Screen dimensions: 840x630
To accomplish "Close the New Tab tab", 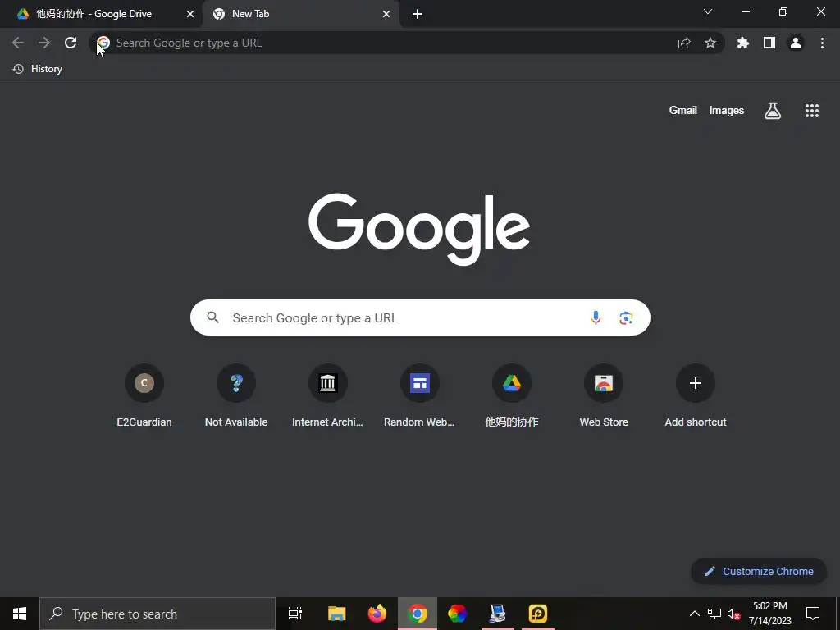I will [x=386, y=14].
